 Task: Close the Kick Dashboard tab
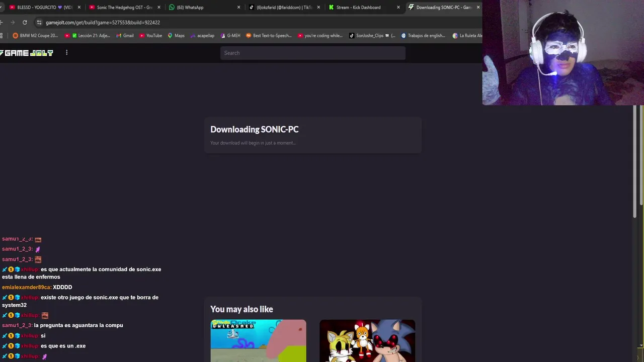tap(398, 8)
